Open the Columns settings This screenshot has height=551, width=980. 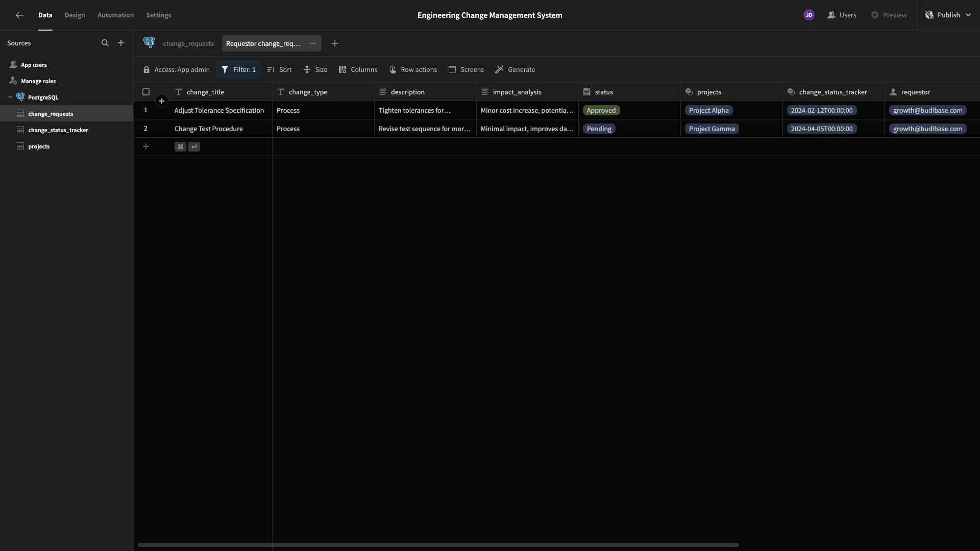(x=358, y=70)
